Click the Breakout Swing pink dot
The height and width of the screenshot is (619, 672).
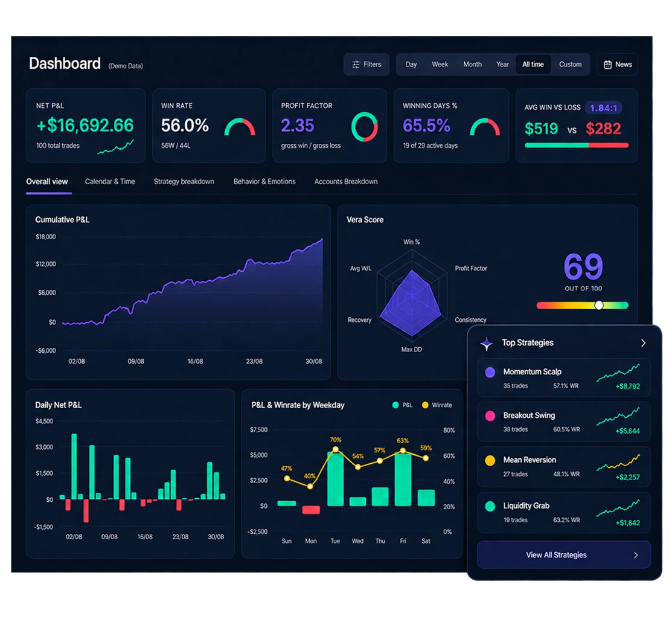pyautogui.click(x=490, y=416)
